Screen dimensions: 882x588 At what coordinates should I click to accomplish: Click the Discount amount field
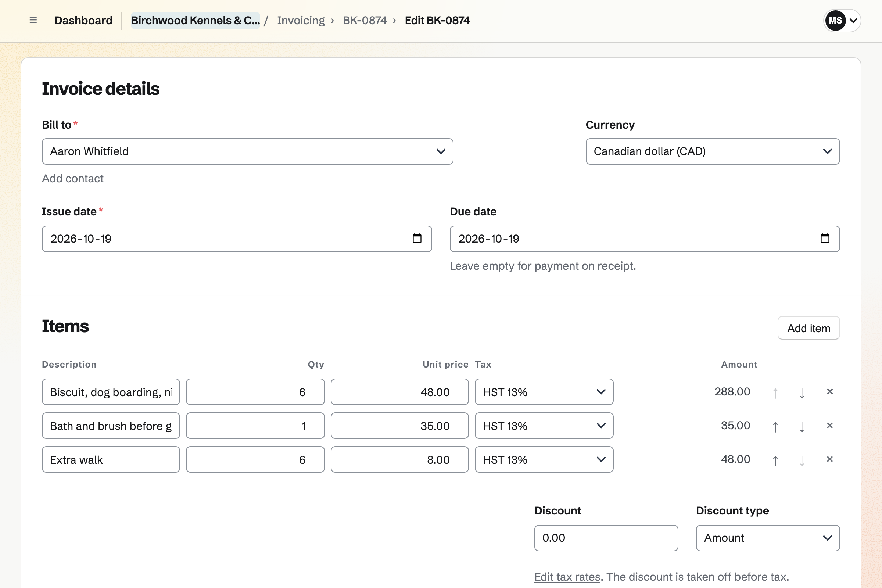606,538
